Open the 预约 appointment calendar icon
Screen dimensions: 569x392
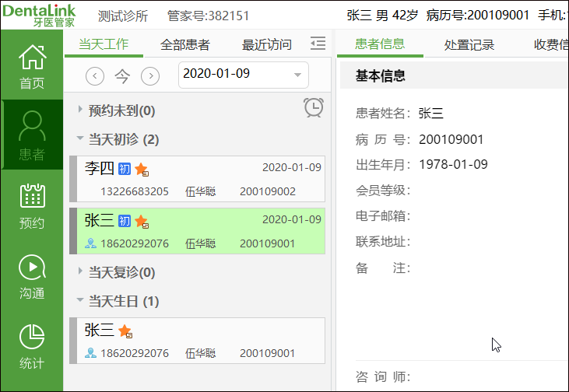(32, 206)
